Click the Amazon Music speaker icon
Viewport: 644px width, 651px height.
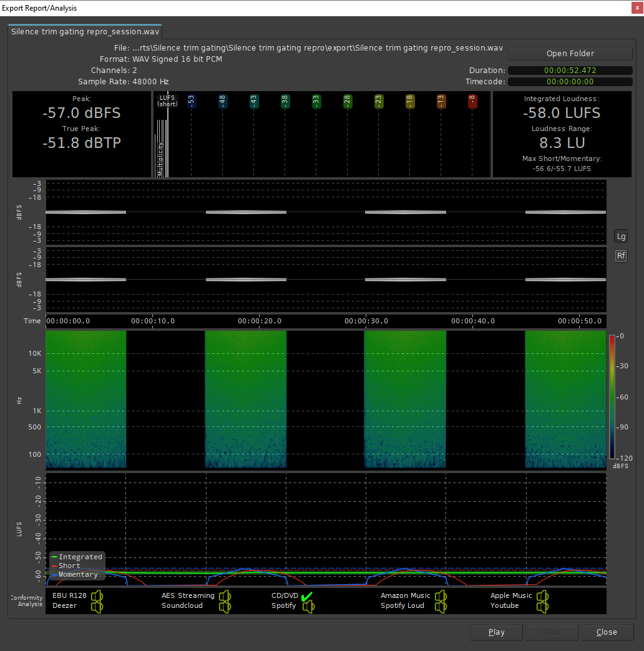pyautogui.click(x=441, y=596)
